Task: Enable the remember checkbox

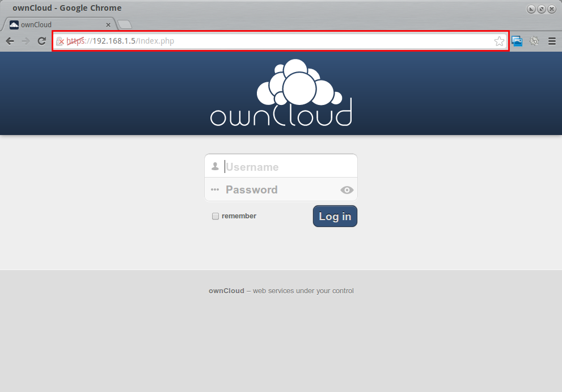Action: 215,216
